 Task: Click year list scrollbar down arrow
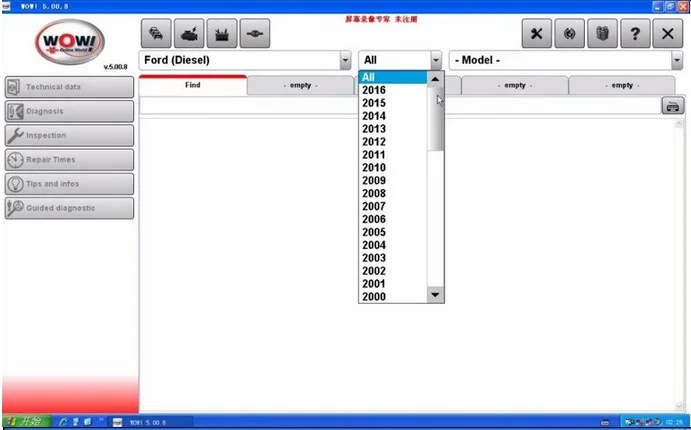pyautogui.click(x=435, y=295)
